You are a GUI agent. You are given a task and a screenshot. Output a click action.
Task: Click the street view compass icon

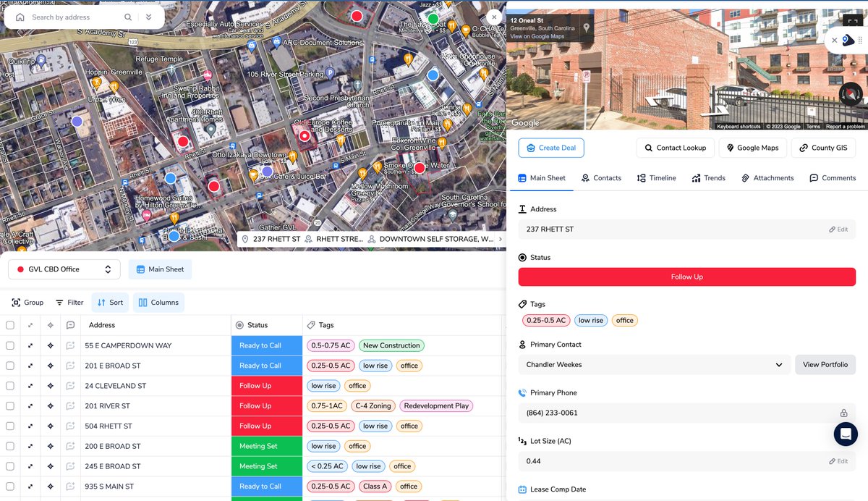click(851, 94)
